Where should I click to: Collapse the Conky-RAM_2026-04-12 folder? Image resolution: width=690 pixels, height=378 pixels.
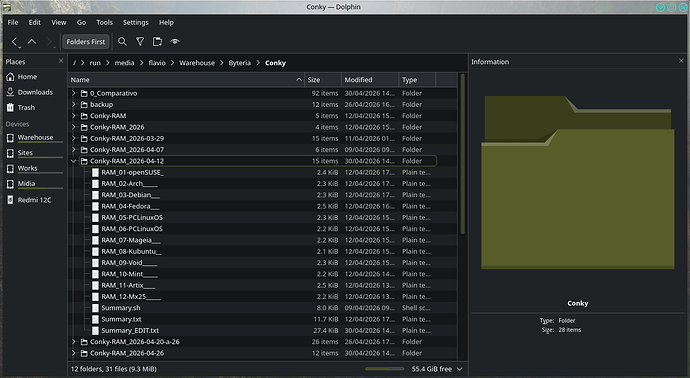click(x=74, y=161)
